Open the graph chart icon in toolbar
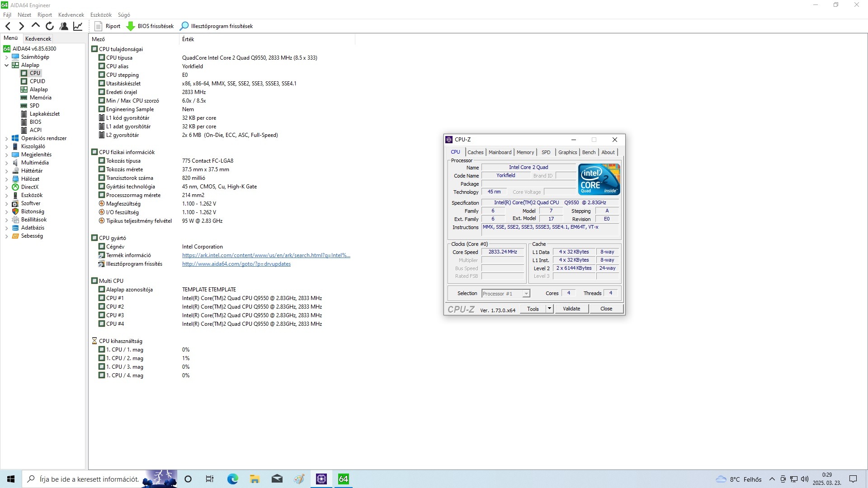 [78, 26]
